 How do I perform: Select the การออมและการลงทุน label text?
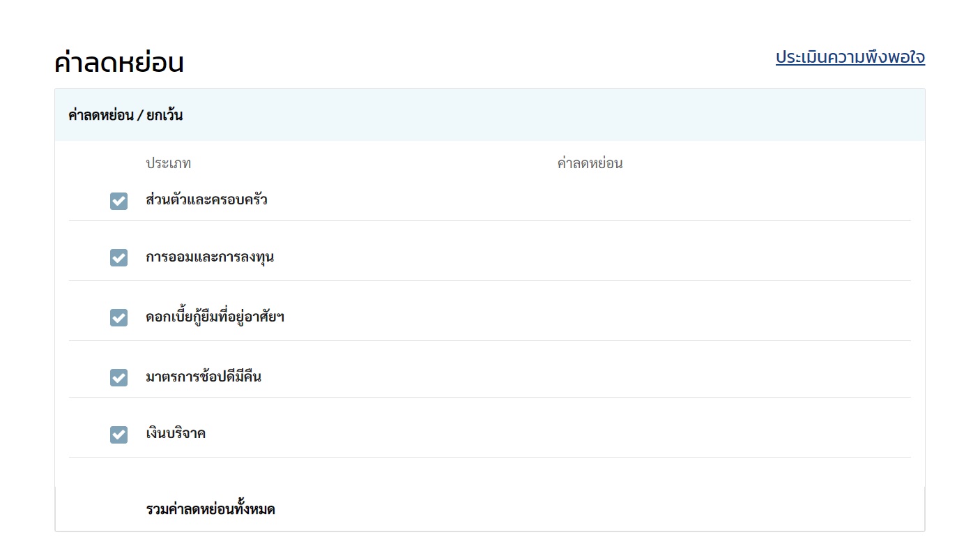click(x=210, y=257)
